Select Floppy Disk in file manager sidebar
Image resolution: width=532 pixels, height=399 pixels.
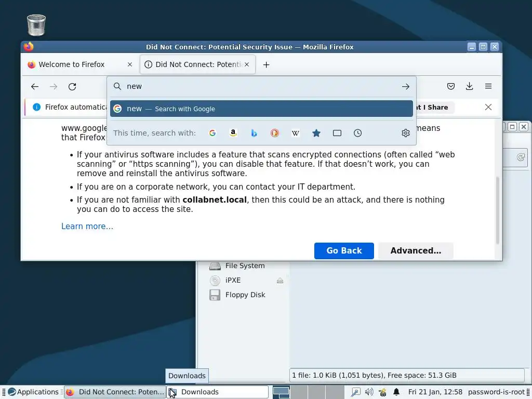[237, 295]
